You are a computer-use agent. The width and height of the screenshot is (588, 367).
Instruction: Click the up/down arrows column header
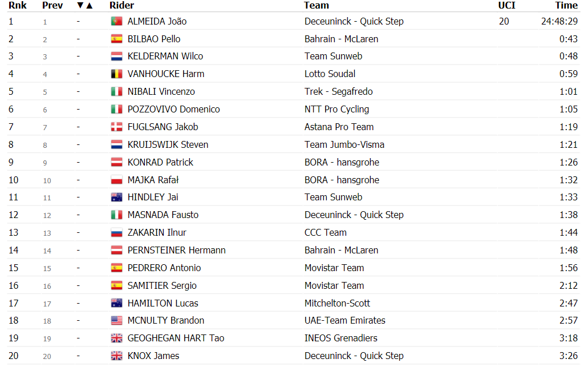[85, 6]
